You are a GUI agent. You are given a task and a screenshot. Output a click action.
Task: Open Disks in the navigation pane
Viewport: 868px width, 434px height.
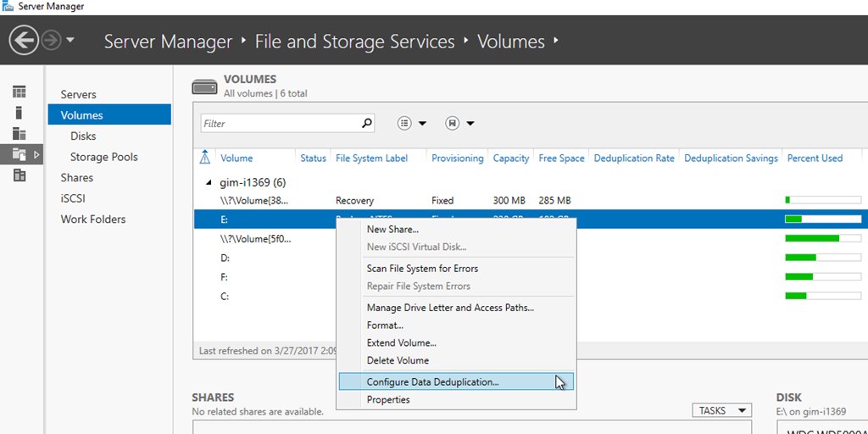coord(83,136)
